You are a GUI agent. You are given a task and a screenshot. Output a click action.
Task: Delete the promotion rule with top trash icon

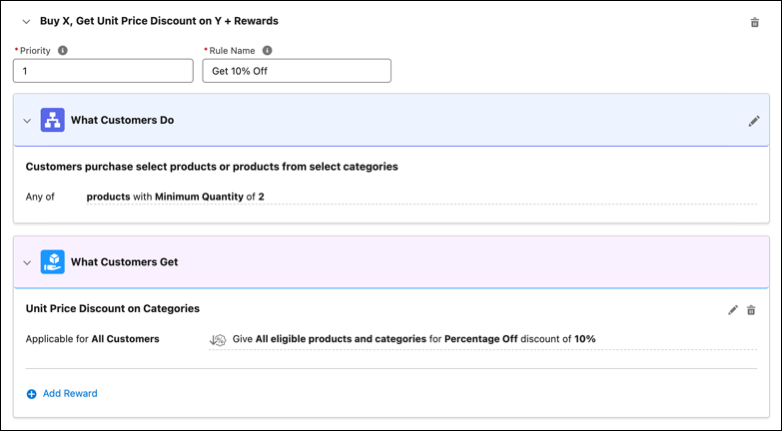click(x=755, y=22)
